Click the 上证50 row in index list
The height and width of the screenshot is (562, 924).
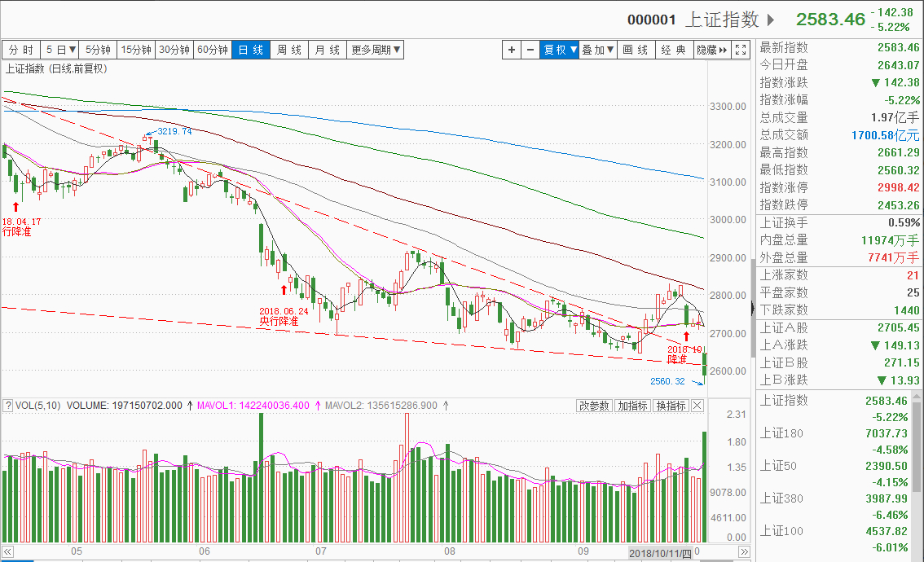[834, 474]
